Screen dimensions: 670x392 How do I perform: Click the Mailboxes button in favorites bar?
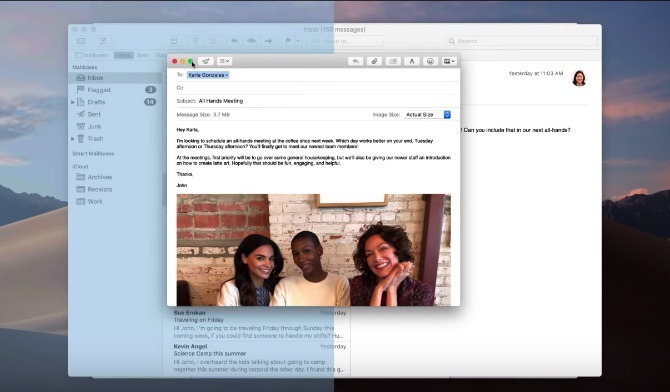(92, 55)
